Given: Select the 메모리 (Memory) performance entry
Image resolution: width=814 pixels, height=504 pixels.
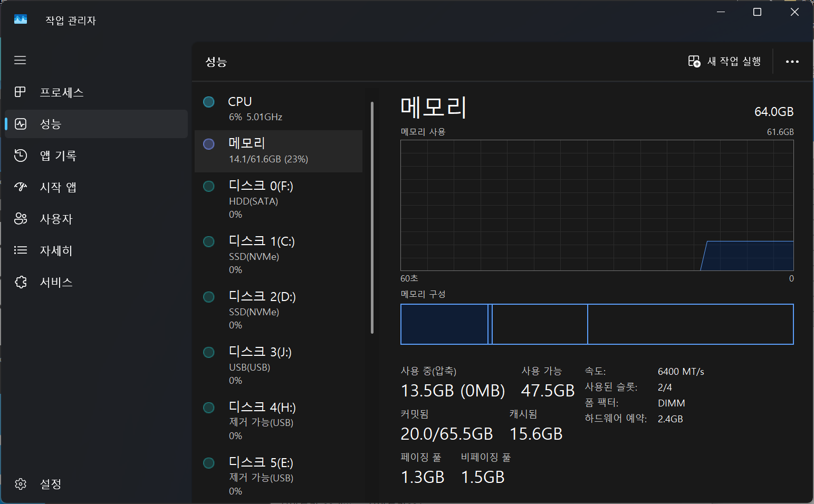Looking at the screenshot, I should (278, 151).
